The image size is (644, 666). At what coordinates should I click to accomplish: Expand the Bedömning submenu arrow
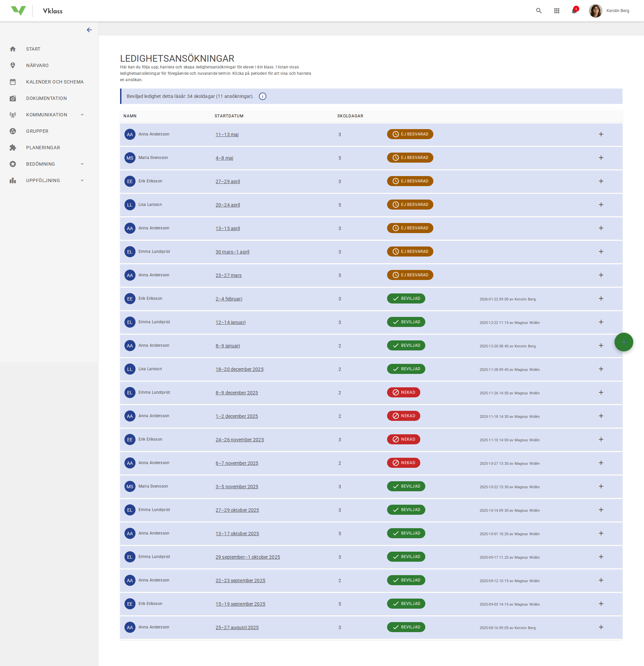(82, 164)
